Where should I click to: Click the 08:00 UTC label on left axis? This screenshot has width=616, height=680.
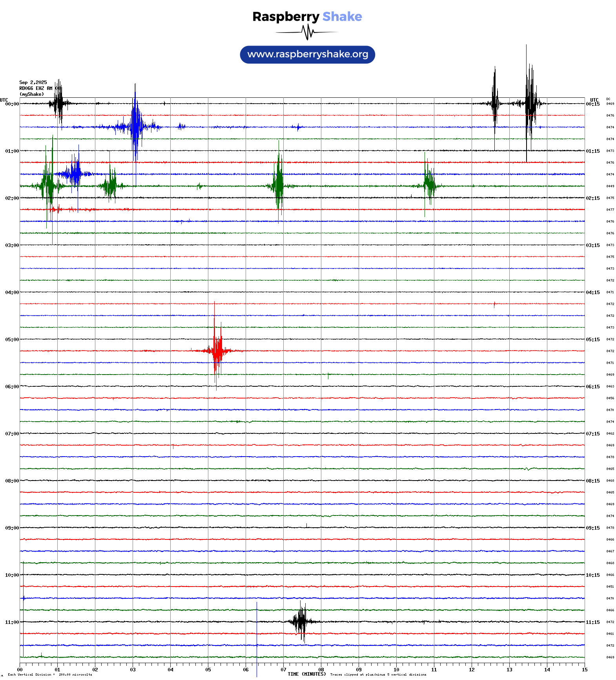(12, 481)
